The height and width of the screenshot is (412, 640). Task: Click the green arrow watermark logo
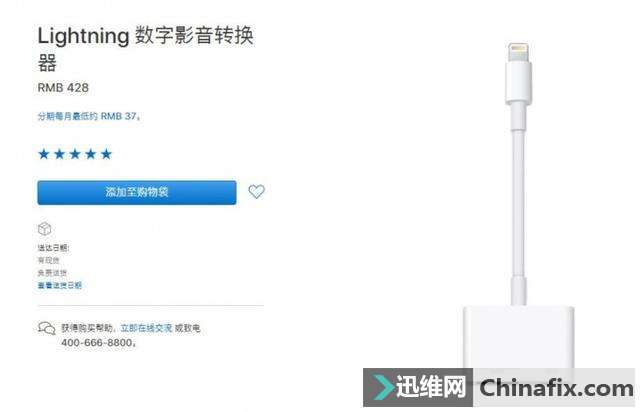(381, 387)
